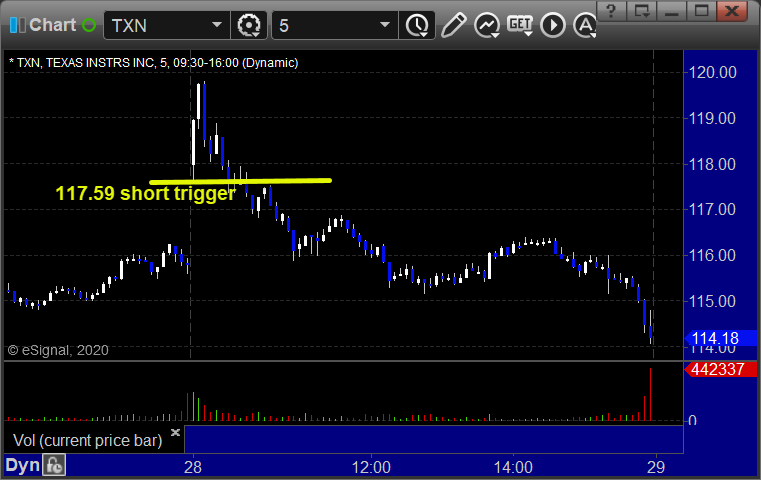Click the TXN, TEXAS INSTRS INC chart title
Image resolution: width=761 pixels, height=480 pixels.
(154, 63)
